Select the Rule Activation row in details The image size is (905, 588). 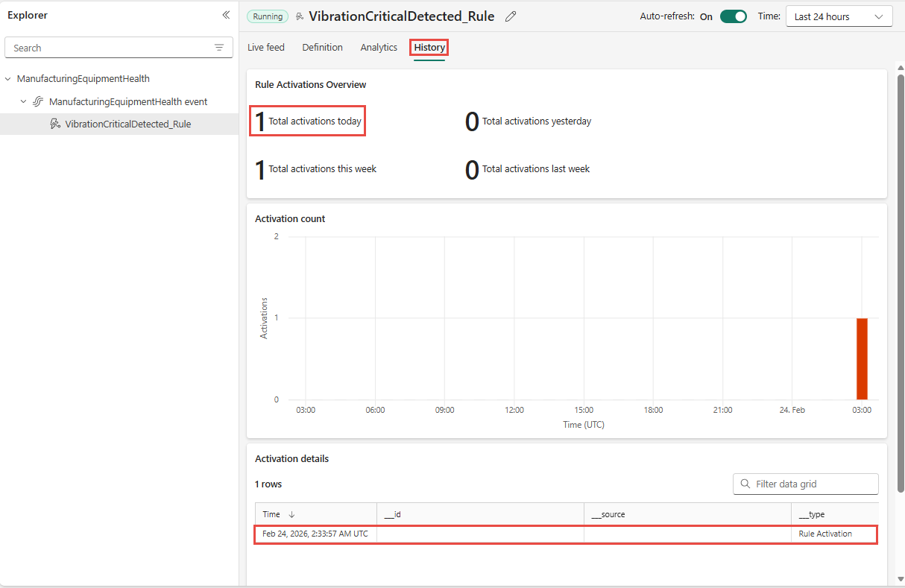(x=566, y=534)
